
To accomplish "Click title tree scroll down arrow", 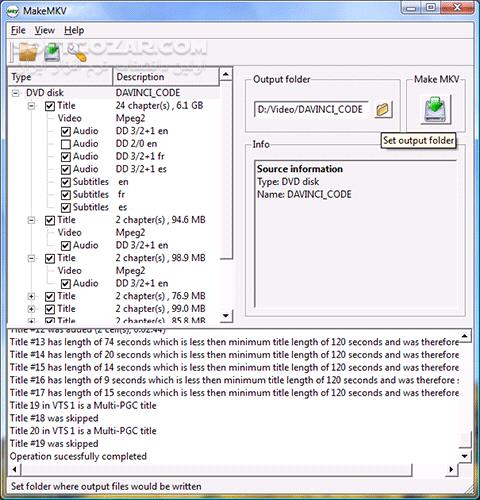I will click(x=226, y=315).
